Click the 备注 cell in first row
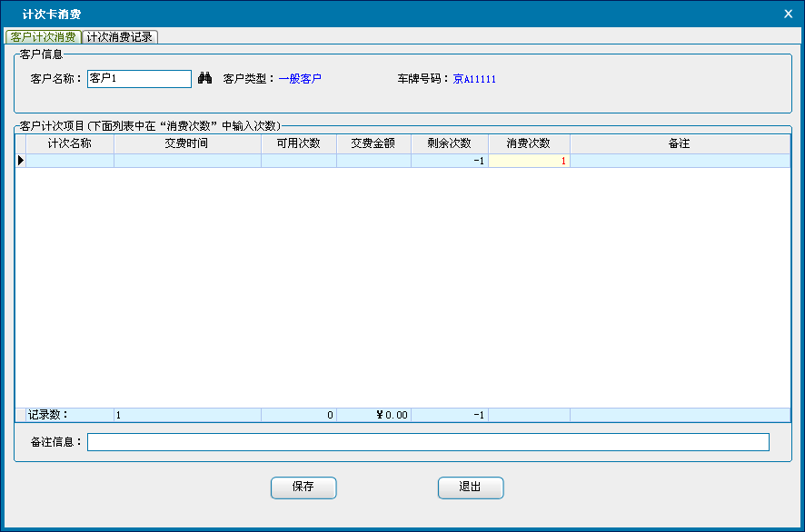805x532 pixels. (x=679, y=161)
